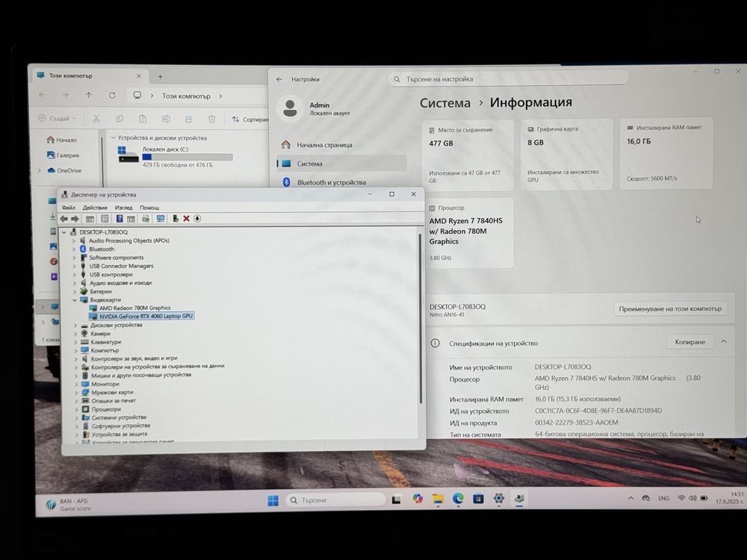This screenshot has height=560, width=747.
Task: Click Създай button in File Explorer
Action: click(57, 119)
